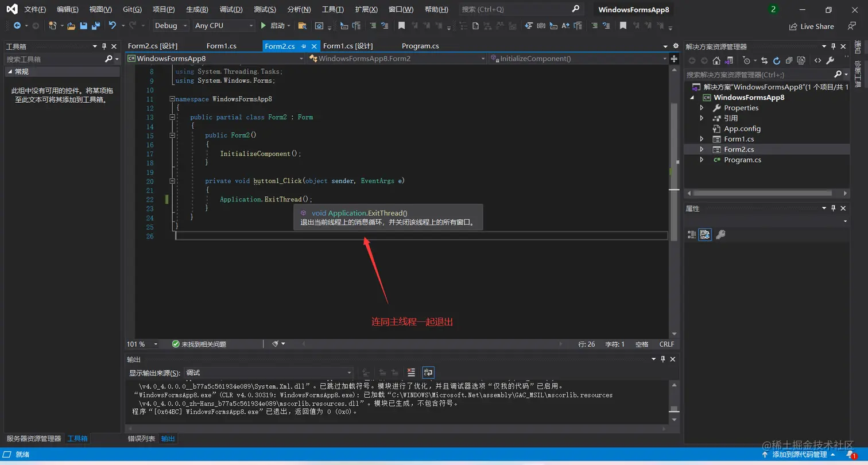Toggle Alphabetical sort in the Properties panel
The image size is (868, 465).
click(x=706, y=234)
